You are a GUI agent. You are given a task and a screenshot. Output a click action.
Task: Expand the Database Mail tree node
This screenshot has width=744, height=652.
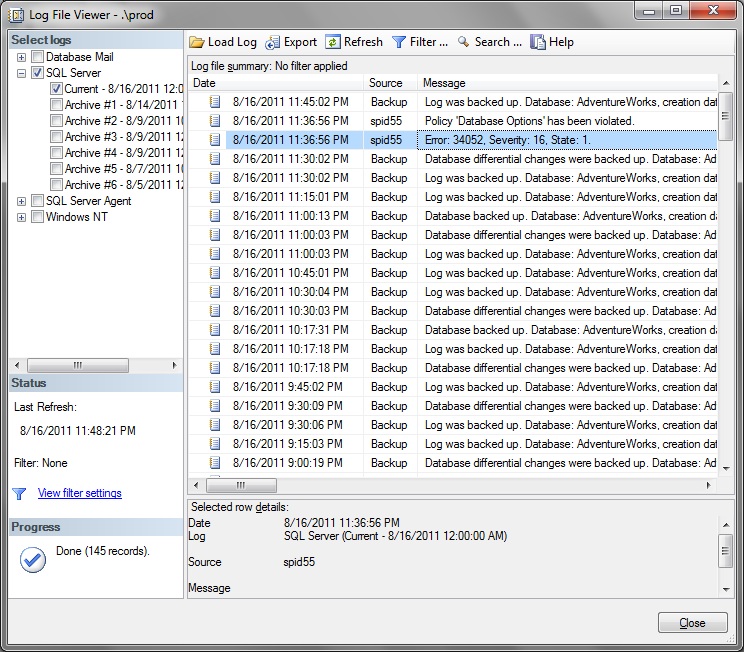(22, 57)
